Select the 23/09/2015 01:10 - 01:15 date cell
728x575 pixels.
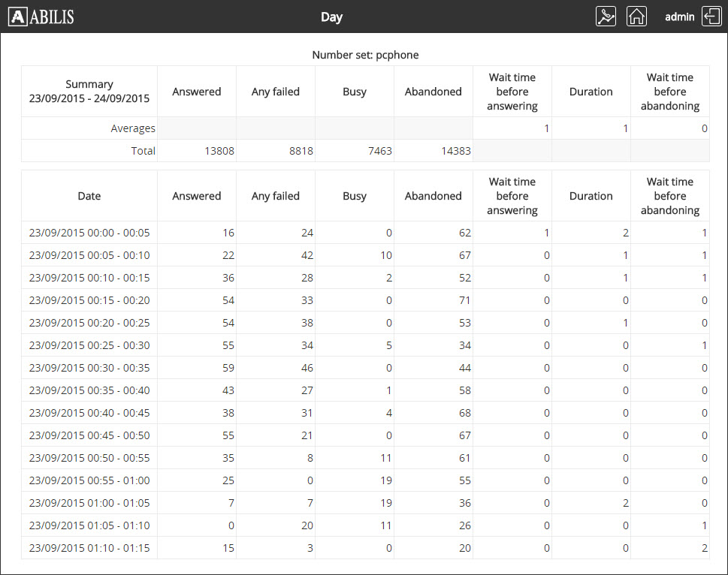(89, 548)
